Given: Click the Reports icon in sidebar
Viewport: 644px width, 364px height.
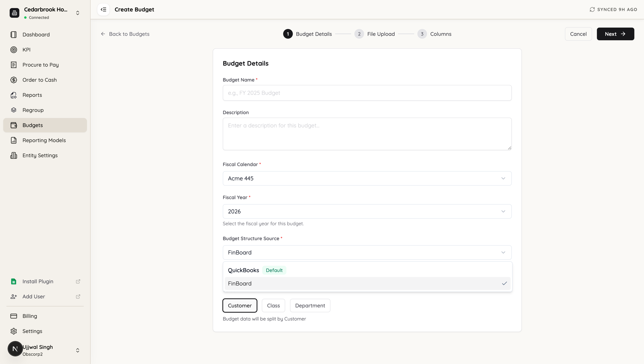Looking at the screenshot, I should tap(13, 95).
